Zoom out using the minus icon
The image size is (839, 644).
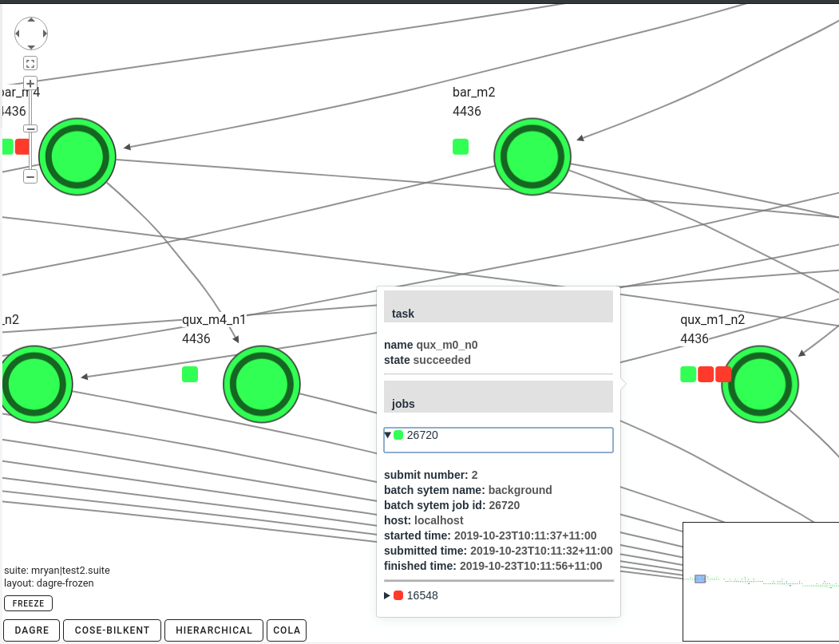tap(30, 176)
